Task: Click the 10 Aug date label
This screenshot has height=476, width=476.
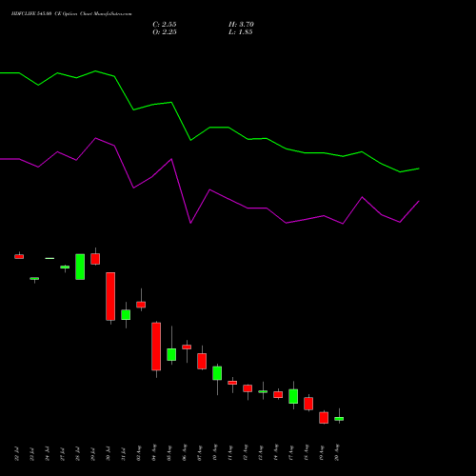Action: 215,452
